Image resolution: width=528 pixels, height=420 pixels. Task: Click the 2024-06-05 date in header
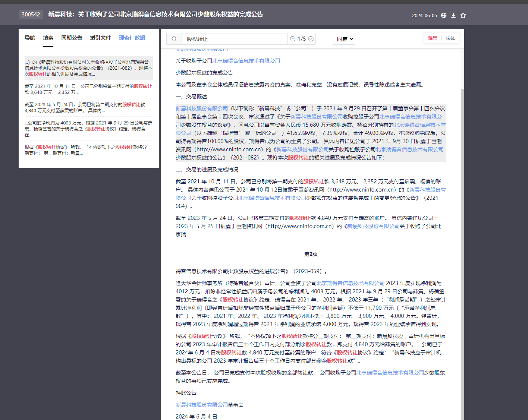tap(424, 16)
